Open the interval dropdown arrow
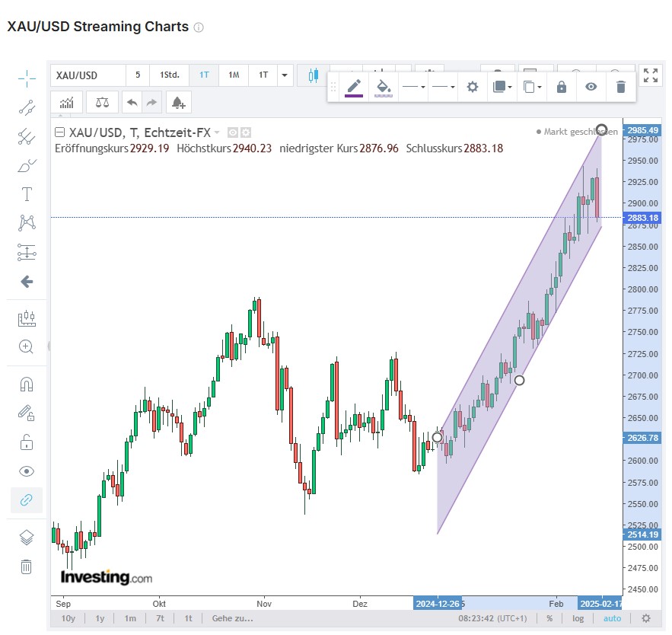This screenshot has width=672, height=635. click(285, 75)
